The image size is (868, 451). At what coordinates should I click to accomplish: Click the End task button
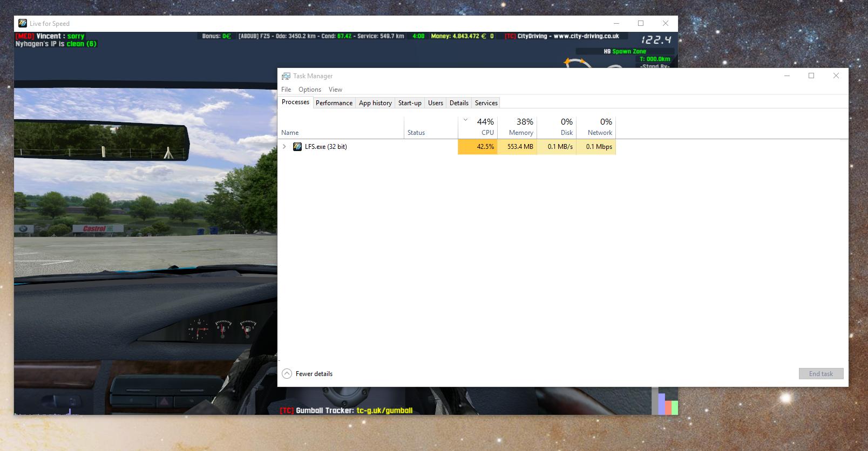pyautogui.click(x=821, y=374)
